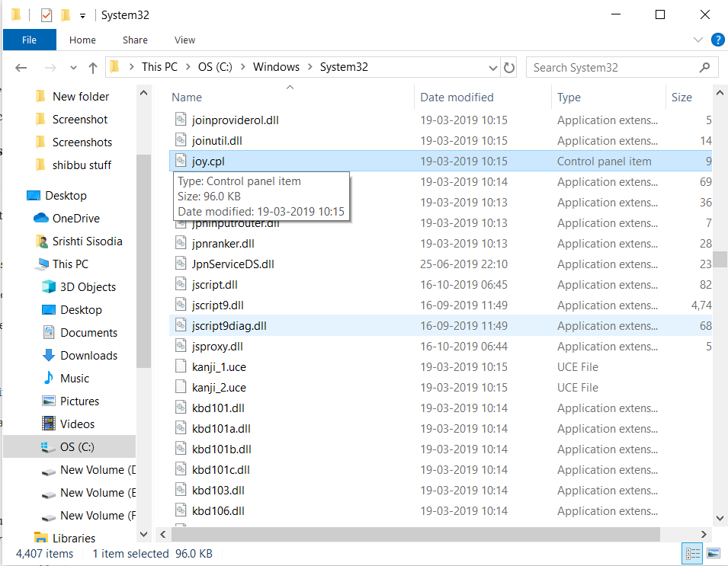Click the Documents icon in navigation pane
The image size is (728, 566).
tap(48, 333)
